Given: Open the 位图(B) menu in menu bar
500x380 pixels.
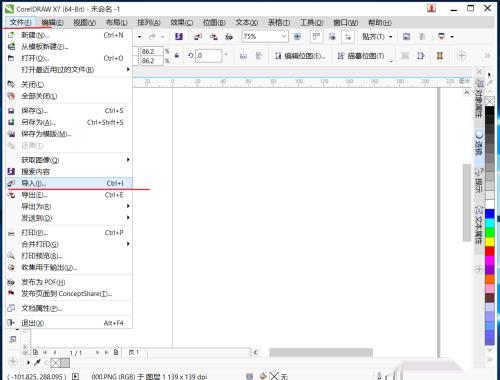Looking at the screenshot, I should coord(214,23).
